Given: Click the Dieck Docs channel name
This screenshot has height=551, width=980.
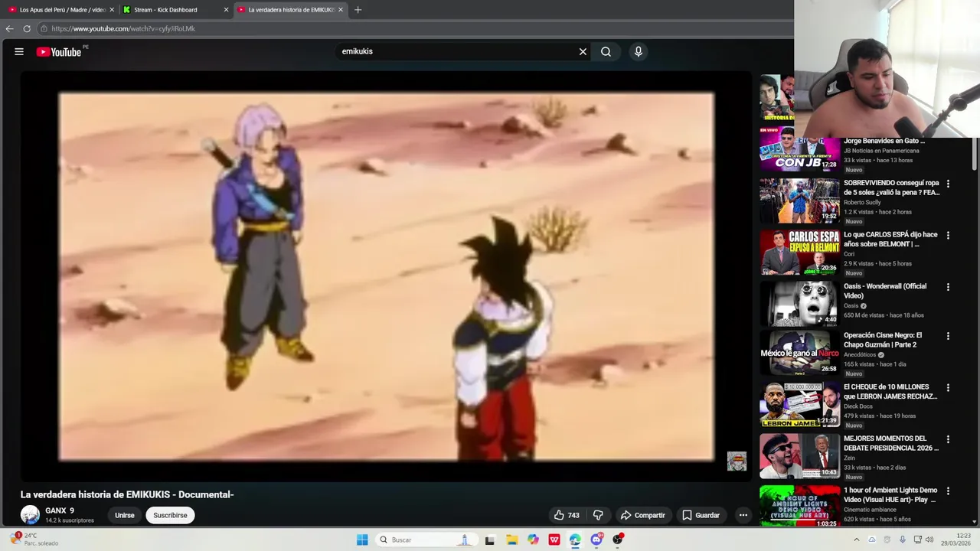Looking at the screenshot, I should [858, 406].
